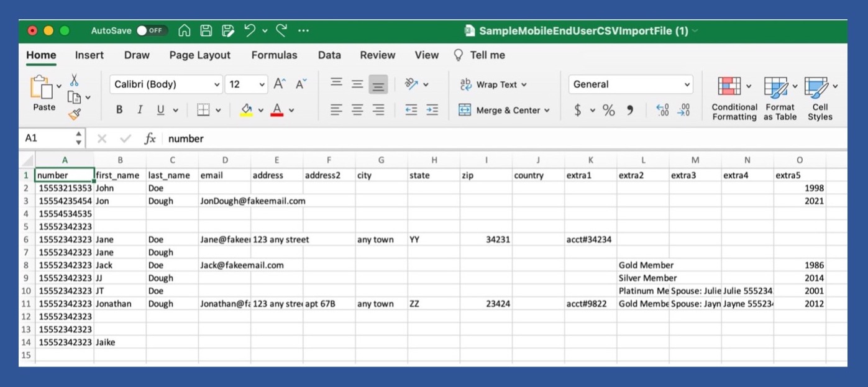Open the Insert tab
Image resolution: width=868 pixels, height=387 pixels.
[89, 55]
